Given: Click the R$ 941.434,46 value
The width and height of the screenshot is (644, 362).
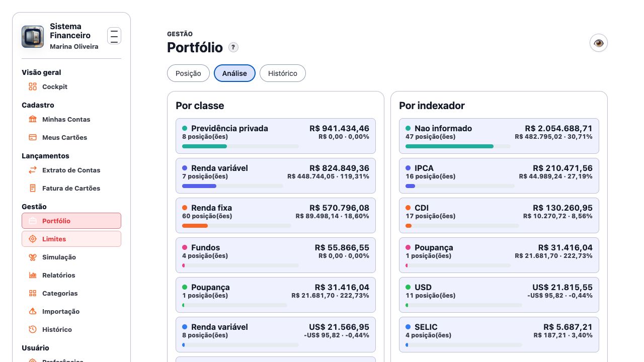Looking at the screenshot, I should point(339,128).
